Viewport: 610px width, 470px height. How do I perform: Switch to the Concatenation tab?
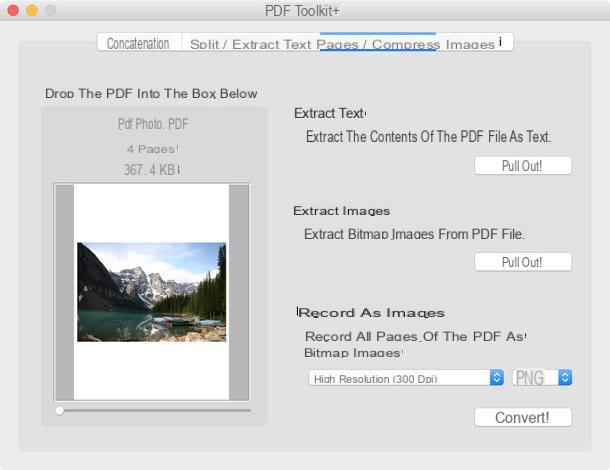pos(139,43)
